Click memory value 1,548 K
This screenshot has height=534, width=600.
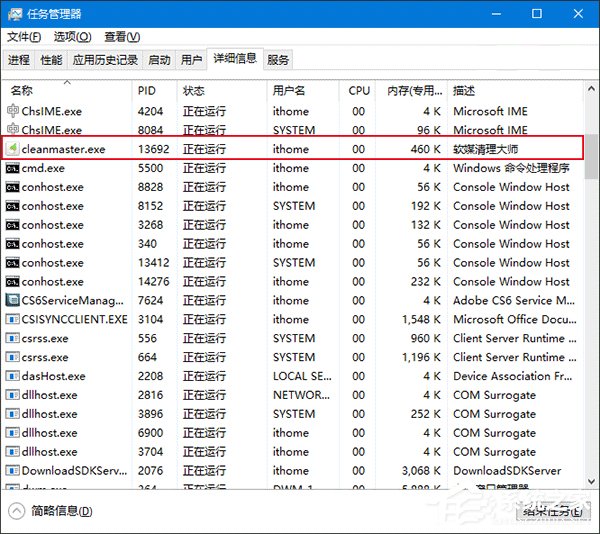[x=421, y=319]
